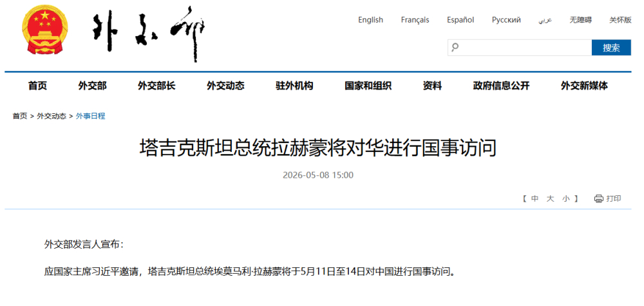The height and width of the screenshot is (306, 644).
Task: Click 首页 in the breadcrumb
Action: click(x=20, y=116)
